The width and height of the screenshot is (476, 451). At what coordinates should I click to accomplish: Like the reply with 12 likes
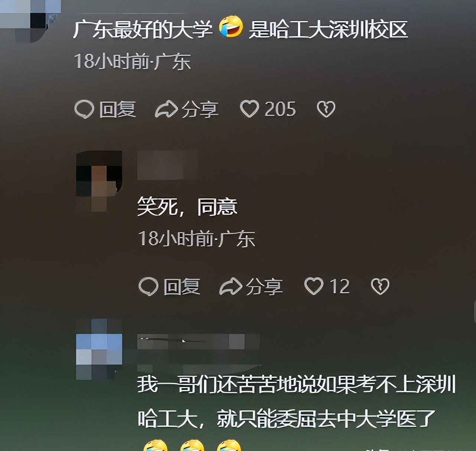314,287
